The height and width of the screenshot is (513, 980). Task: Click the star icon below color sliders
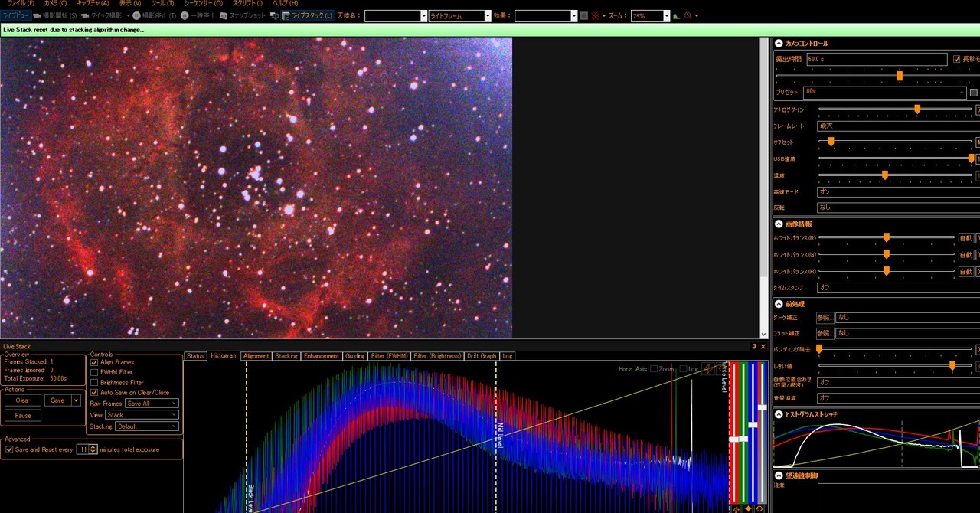pos(748,508)
